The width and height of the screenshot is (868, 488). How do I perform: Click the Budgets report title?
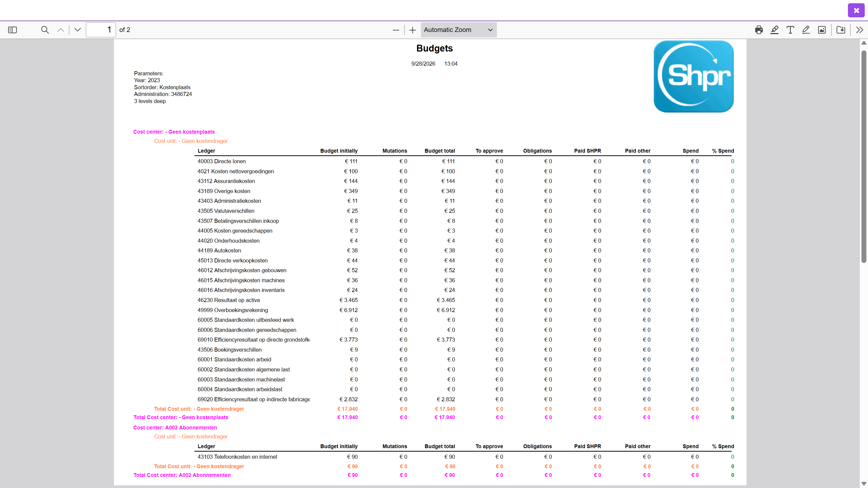point(434,48)
